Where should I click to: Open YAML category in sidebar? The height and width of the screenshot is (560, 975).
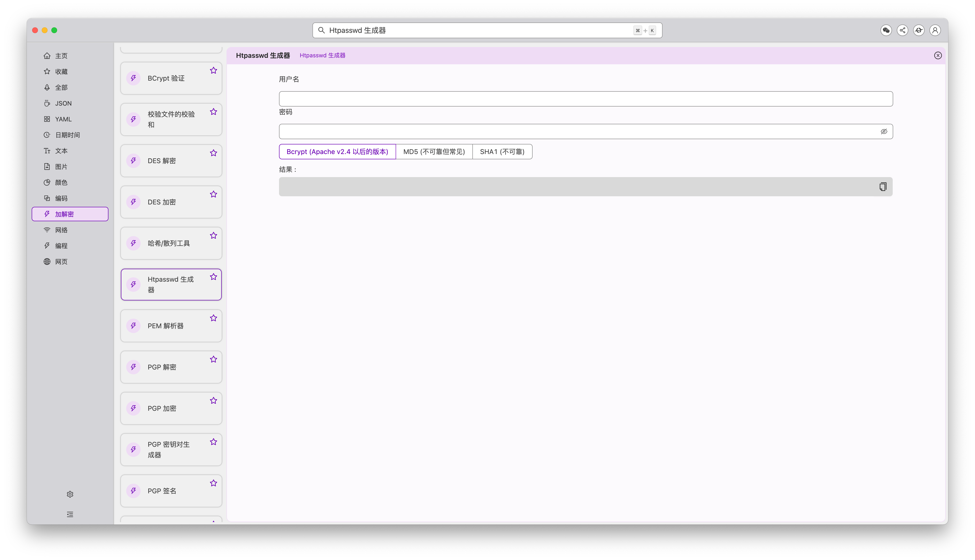pos(70,119)
